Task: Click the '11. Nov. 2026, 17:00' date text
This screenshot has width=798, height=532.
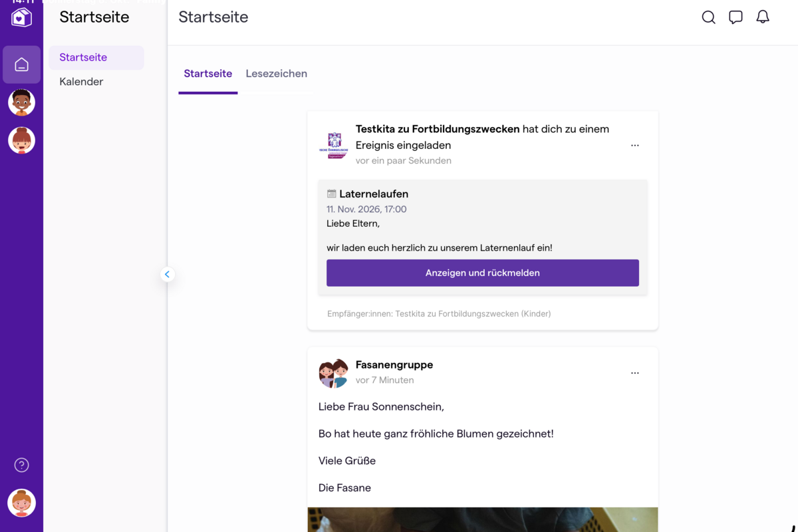Action: point(366,209)
